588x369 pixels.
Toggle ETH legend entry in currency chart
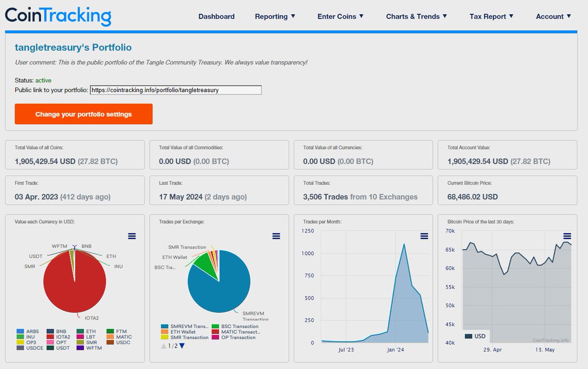[85, 331]
